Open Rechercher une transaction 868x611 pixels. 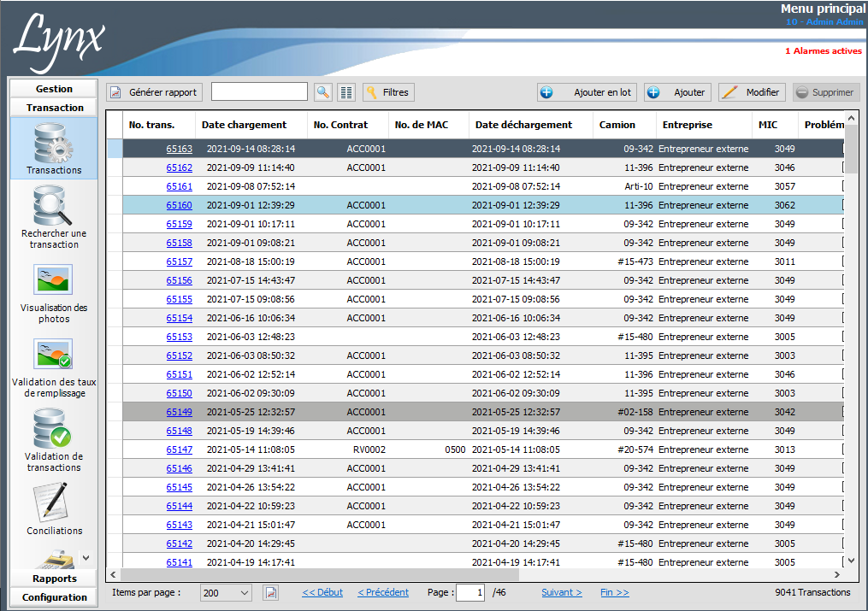54,217
